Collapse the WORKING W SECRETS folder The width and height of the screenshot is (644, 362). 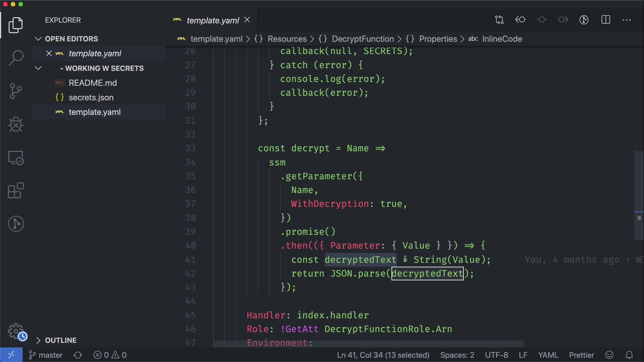[x=38, y=68]
